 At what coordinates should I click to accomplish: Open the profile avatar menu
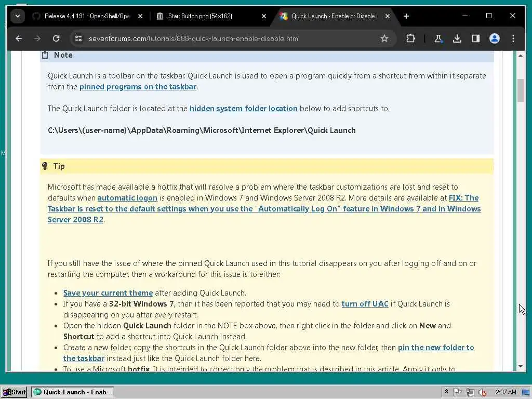pos(495,38)
